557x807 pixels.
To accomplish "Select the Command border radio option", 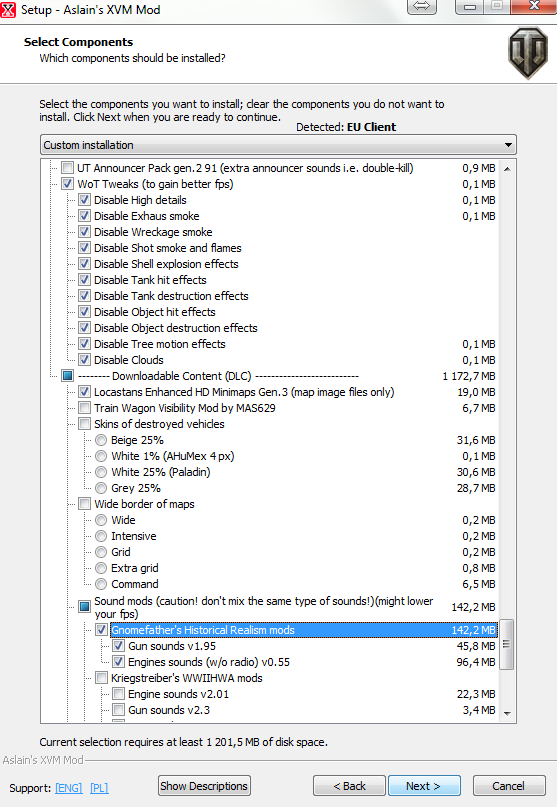I will [101, 583].
